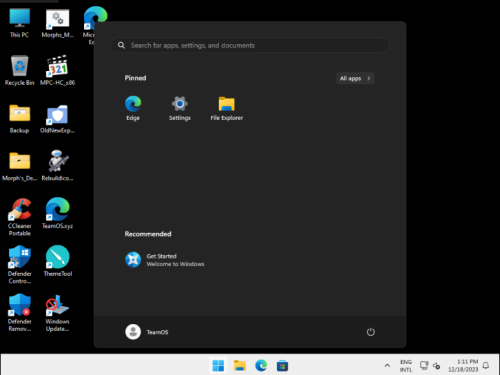The height and width of the screenshot is (375, 500).
Task: Select the Defender Remov... desktop shortcut
Action: pyautogui.click(x=19, y=313)
